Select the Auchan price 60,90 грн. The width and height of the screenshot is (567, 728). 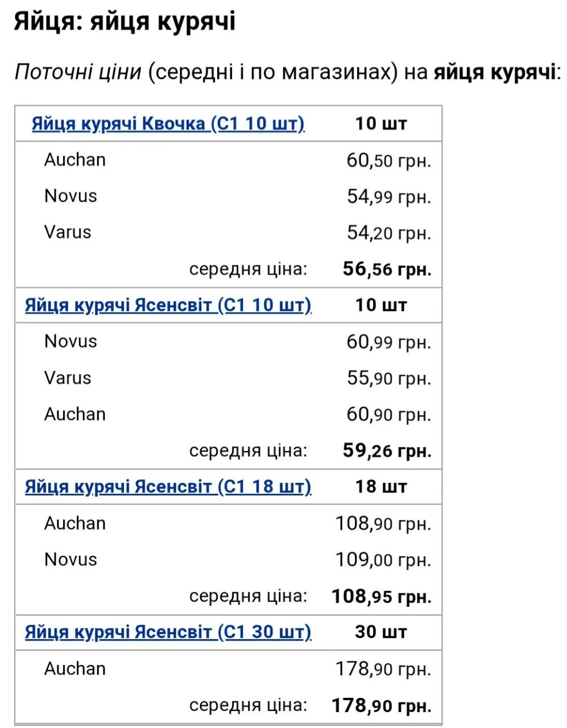(388, 415)
